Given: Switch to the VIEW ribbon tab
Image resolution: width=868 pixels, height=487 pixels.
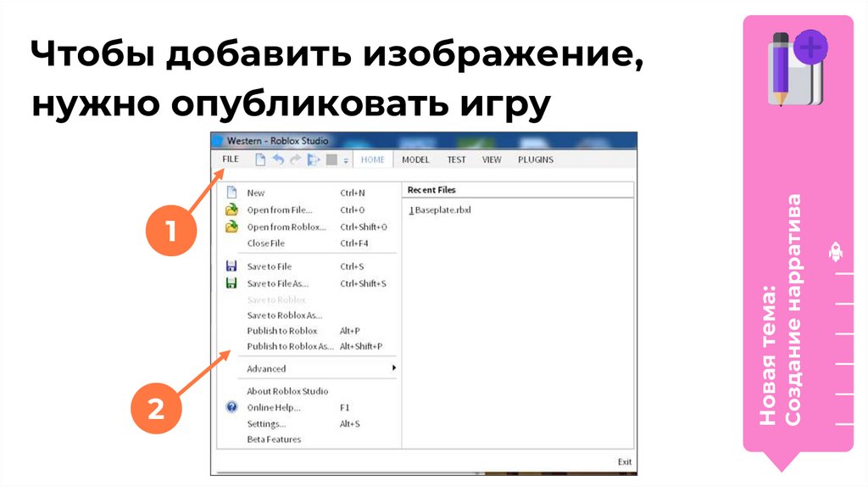Looking at the screenshot, I should [x=491, y=160].
